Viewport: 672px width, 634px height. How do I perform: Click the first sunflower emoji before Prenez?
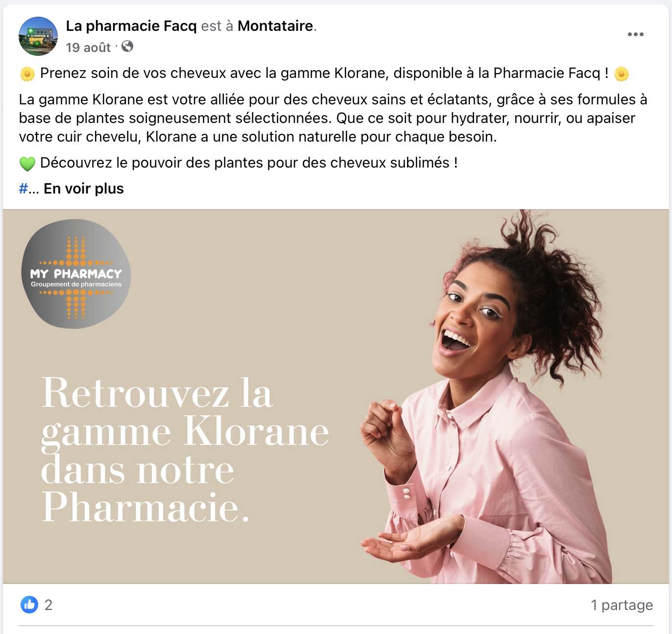[x=27, y=74]
